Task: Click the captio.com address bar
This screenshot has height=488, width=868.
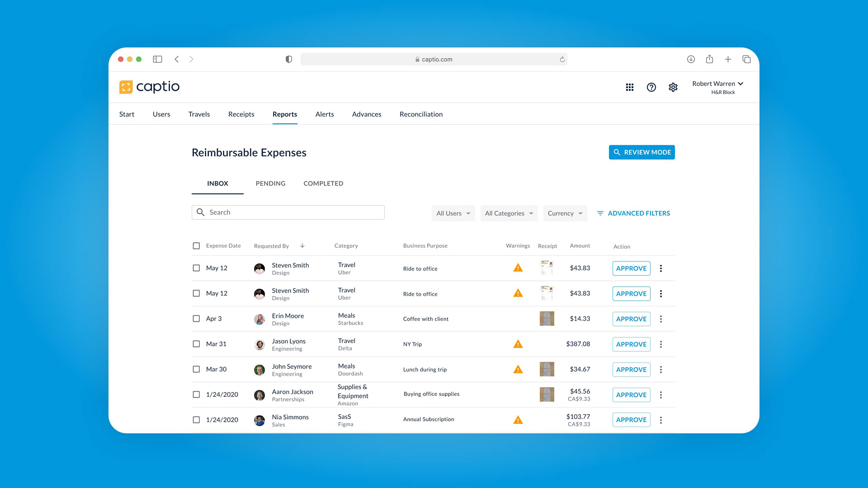Action: click(x=434, y=59)
